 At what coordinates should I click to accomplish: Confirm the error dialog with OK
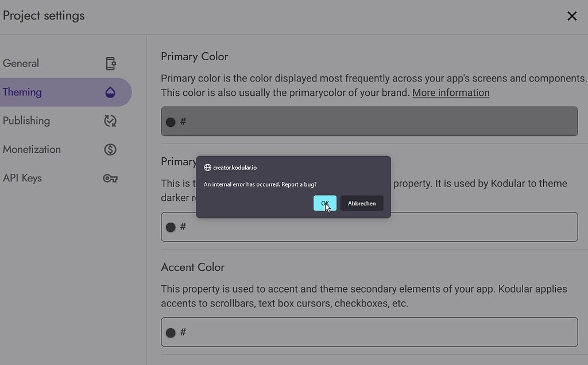point(325,203)
